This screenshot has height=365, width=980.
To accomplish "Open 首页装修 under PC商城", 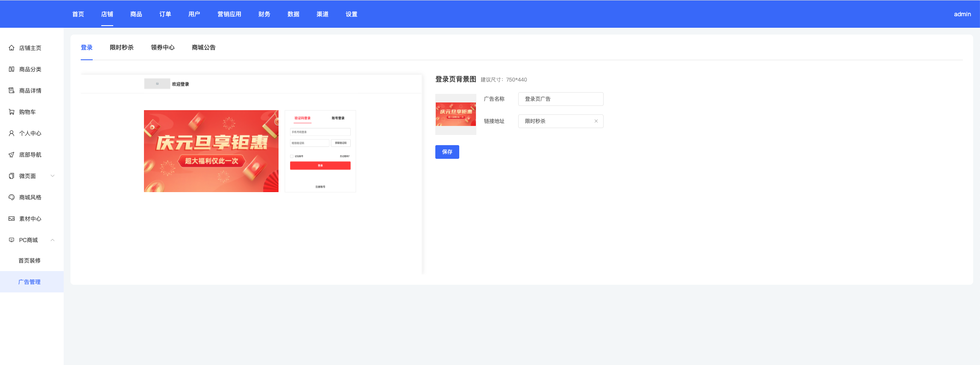I will 29,260.
